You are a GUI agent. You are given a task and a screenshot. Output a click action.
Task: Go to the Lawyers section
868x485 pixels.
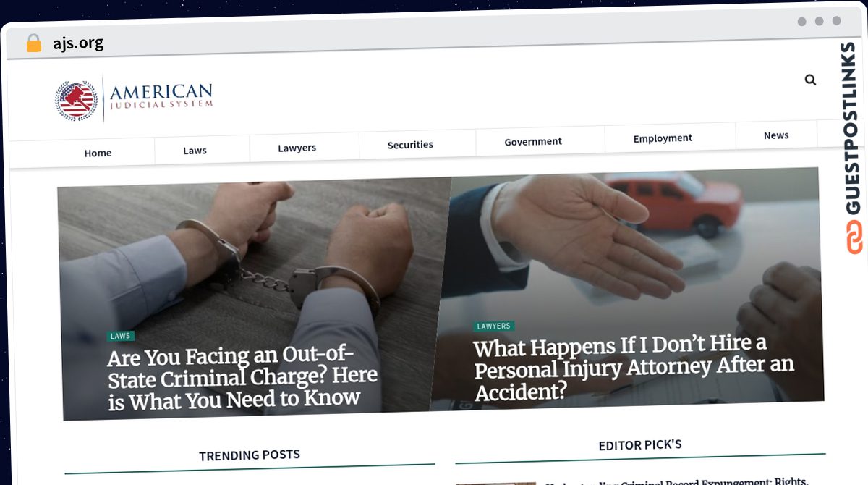click(x=297, y=148)
